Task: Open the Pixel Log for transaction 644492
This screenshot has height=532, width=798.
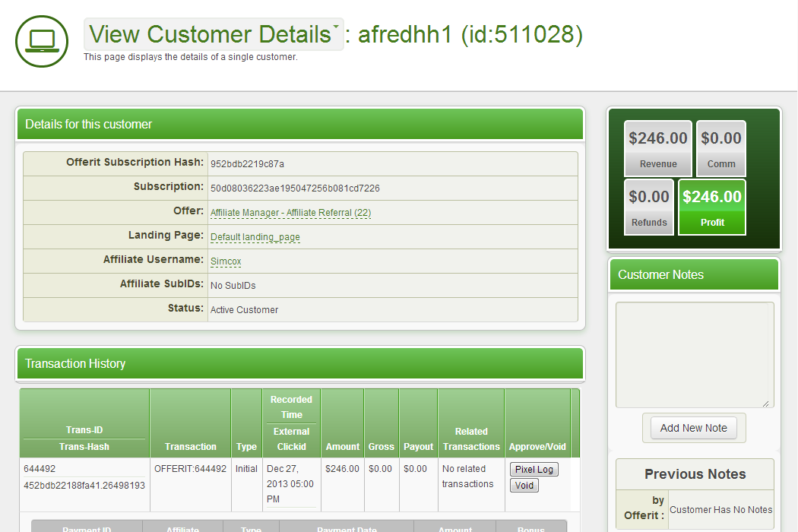Action: (x=534, y=470)
